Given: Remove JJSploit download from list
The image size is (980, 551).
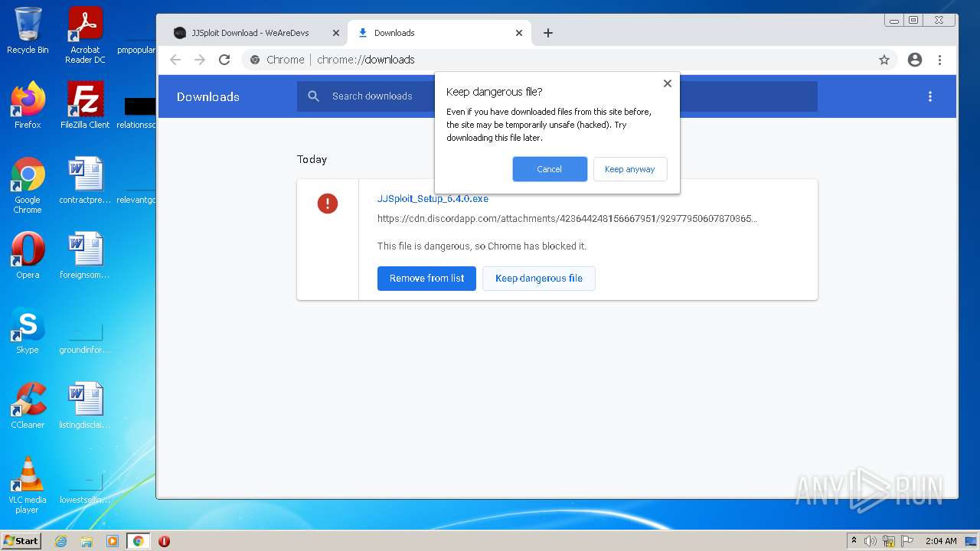Looking at the screenshot, I should tap(426, 279).
